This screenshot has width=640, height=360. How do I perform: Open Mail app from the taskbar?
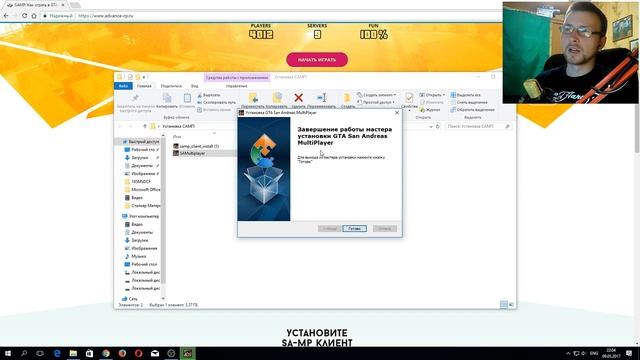155,353
